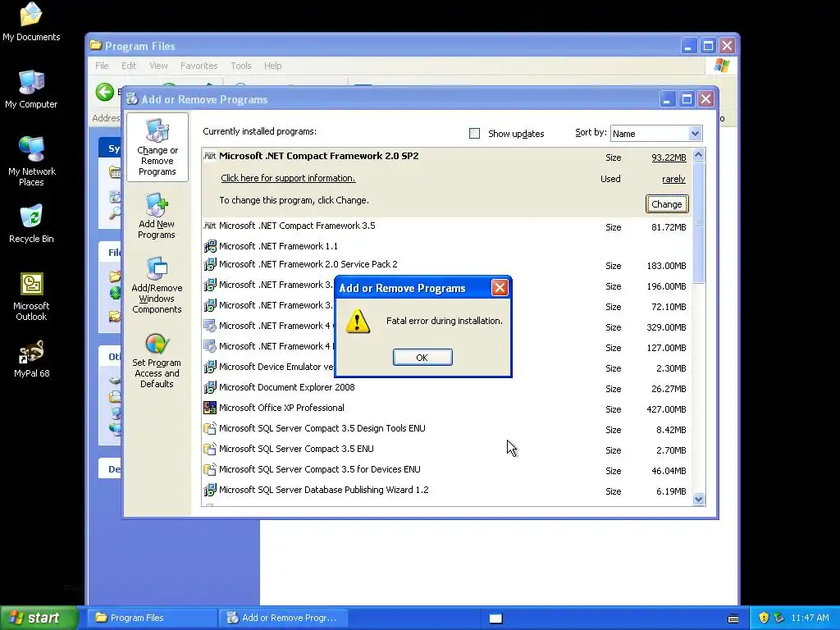Switch to Add or Remove Programs taskbar button

pyautogui.click(x=284, y=618)
